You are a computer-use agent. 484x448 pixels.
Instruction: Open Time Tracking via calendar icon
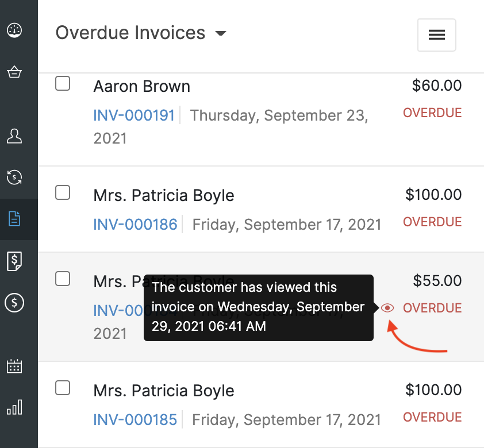click(x=14, y=365)
